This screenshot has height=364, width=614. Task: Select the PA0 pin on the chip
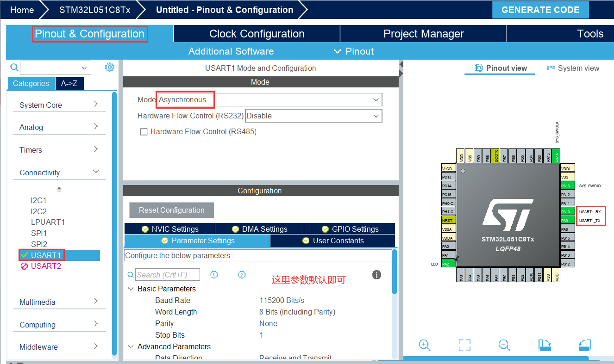tap(448, 247)
